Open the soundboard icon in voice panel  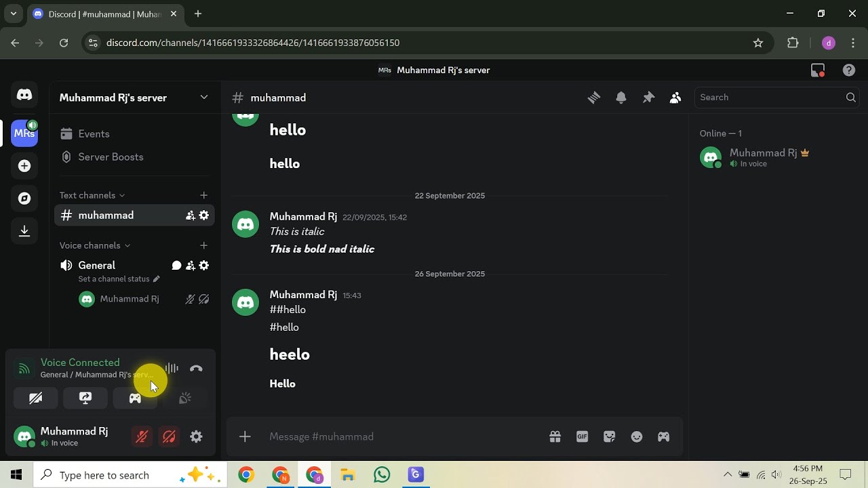tap(184, 399)
